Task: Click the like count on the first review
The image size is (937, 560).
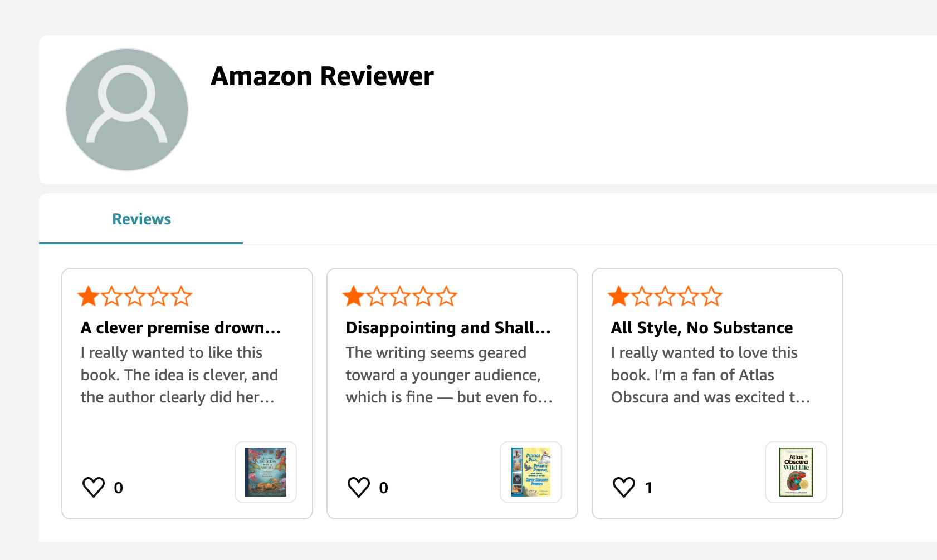Action: tap(118, 488)
